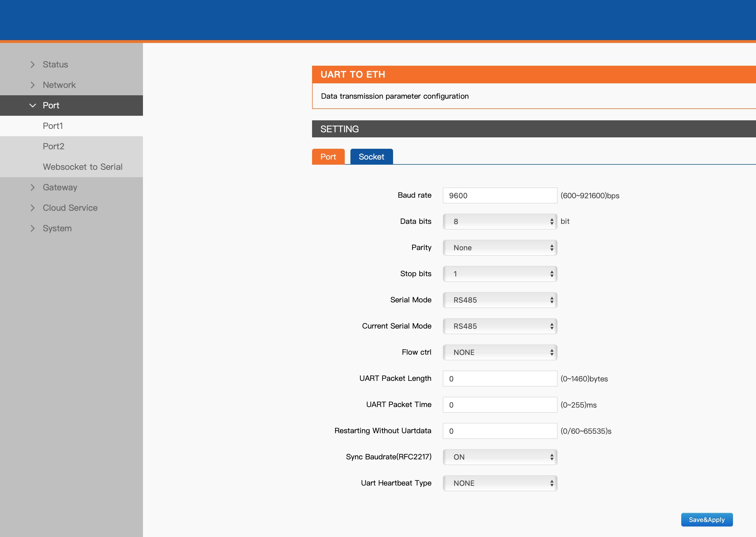Expand the Status menu chevron

click(x=32, y=65)
